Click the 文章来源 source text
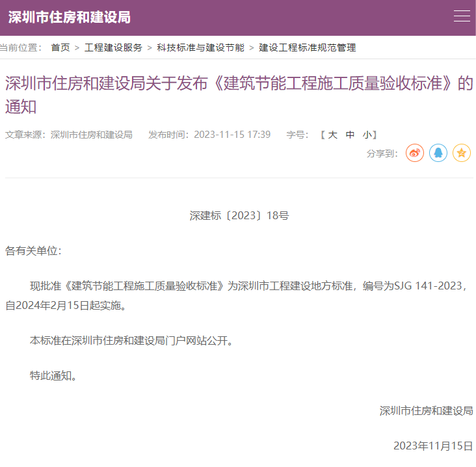Screen dimensions: 476x467 tap(69, 135)
